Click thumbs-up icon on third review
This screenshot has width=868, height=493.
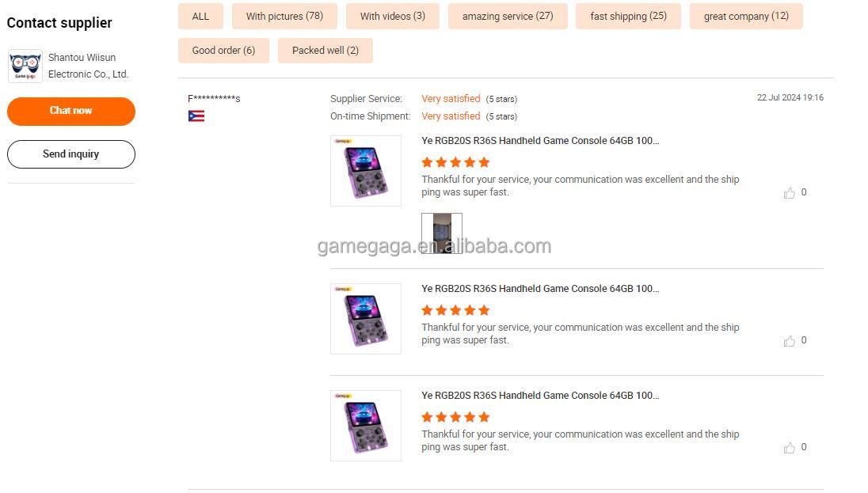click(x=790, y=448)
